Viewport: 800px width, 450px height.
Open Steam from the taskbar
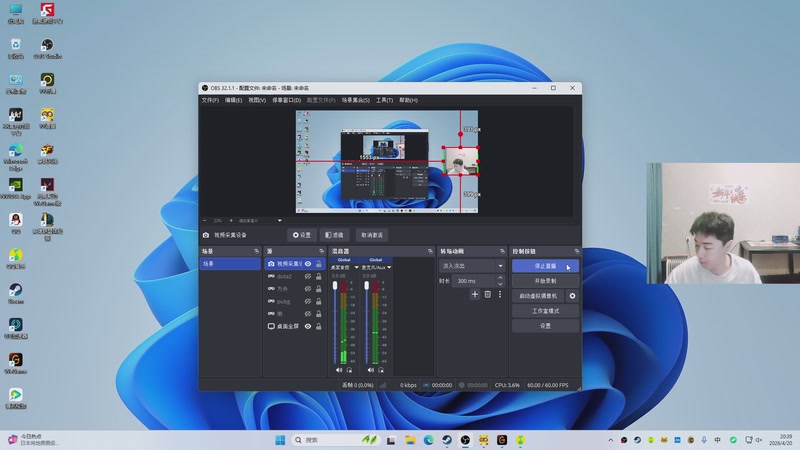pyautogui.click(x=447, y=440)
